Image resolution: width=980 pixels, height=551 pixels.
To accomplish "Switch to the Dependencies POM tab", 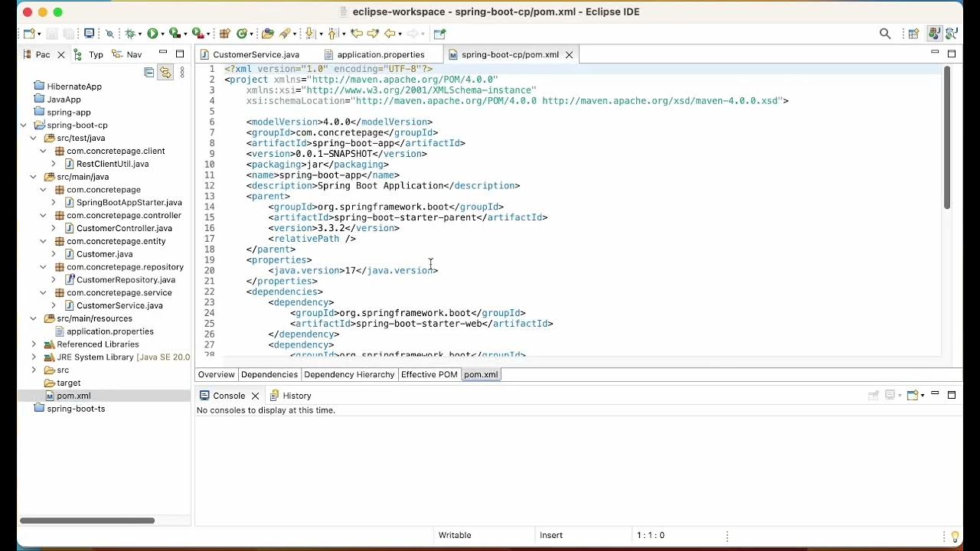I will pyautogui.click(x=269, y=374).
